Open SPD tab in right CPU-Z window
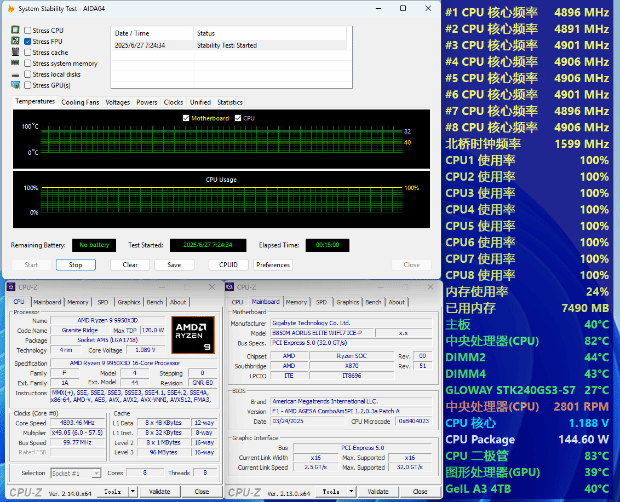This screenshot has height=502, width=620. coord(321,302)
